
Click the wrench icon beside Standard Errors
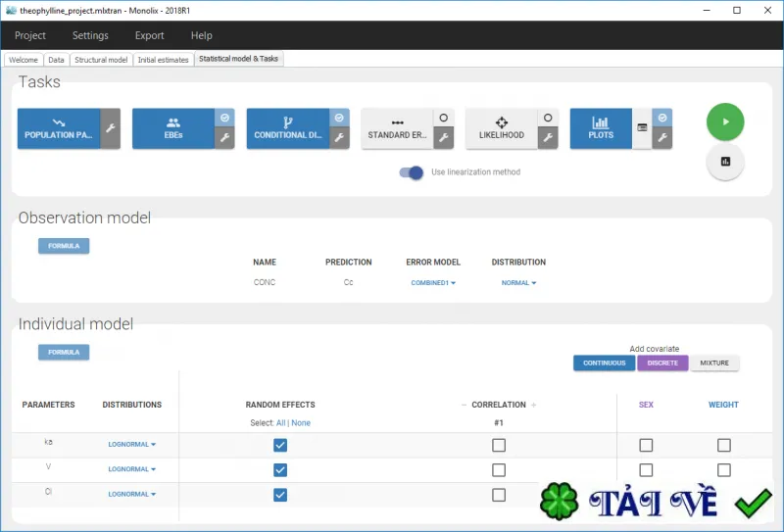444,137
